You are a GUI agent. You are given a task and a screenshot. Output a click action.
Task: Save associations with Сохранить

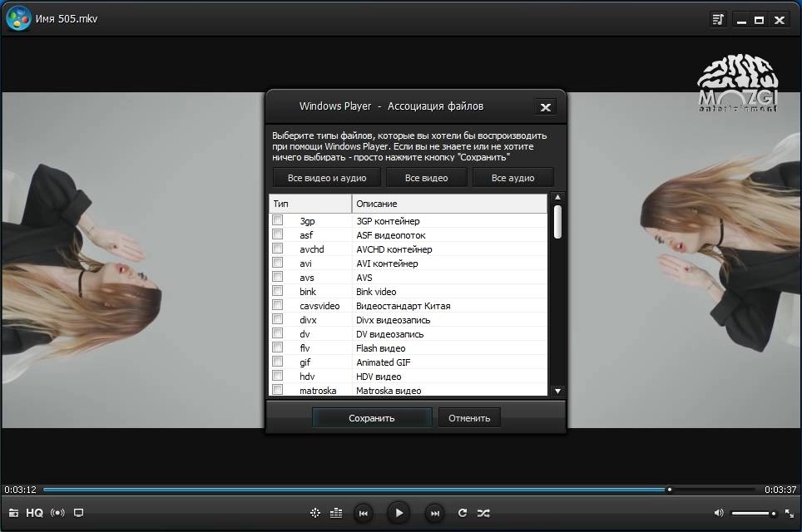pos(372,418)
